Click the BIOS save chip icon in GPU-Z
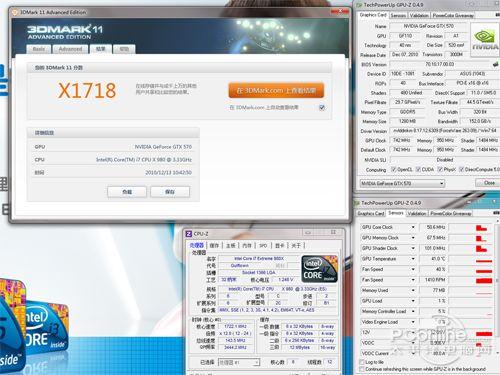 coord(495,64)
